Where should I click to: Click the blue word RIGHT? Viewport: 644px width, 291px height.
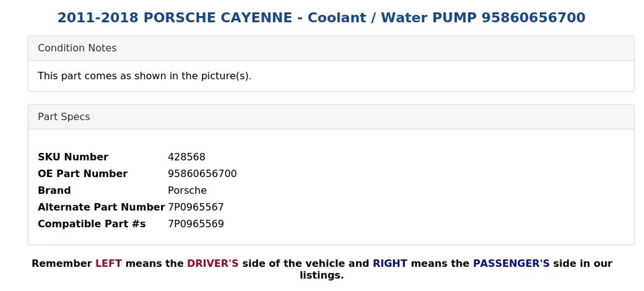coord(390,264)
